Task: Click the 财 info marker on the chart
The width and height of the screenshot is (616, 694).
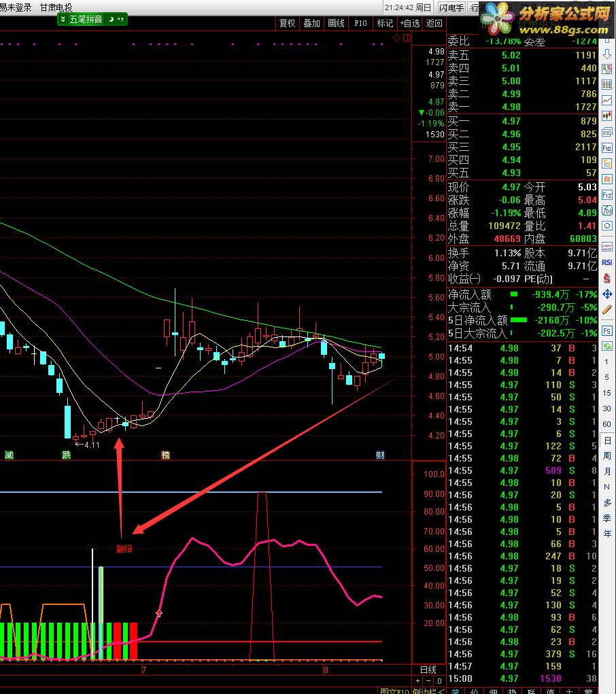Action: 380,455
